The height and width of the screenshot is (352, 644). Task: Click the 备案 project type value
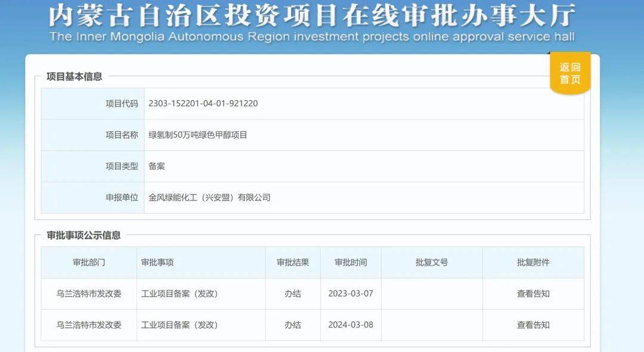point(156,166)
